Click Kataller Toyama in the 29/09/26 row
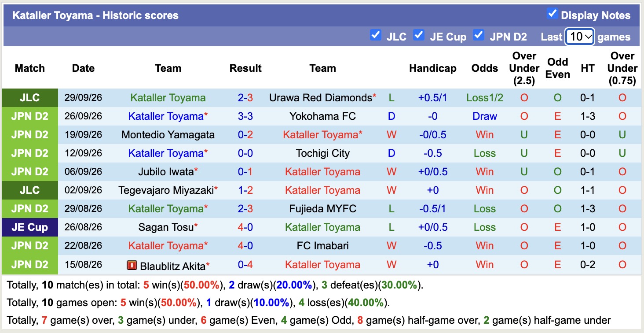The height and width of the screenshot is (333, 644). [168, 98]
